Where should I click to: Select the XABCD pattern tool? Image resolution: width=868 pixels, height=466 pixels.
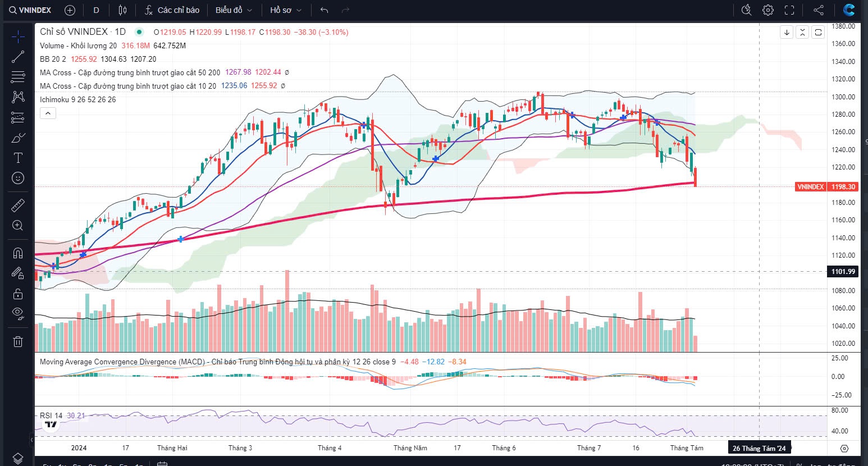18,97
